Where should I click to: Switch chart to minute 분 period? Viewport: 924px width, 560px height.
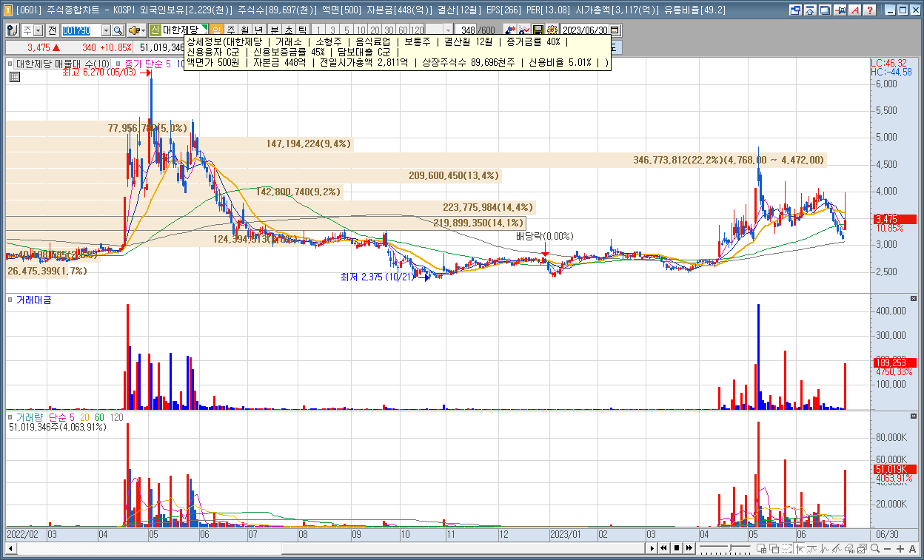[x=274, y=30]
